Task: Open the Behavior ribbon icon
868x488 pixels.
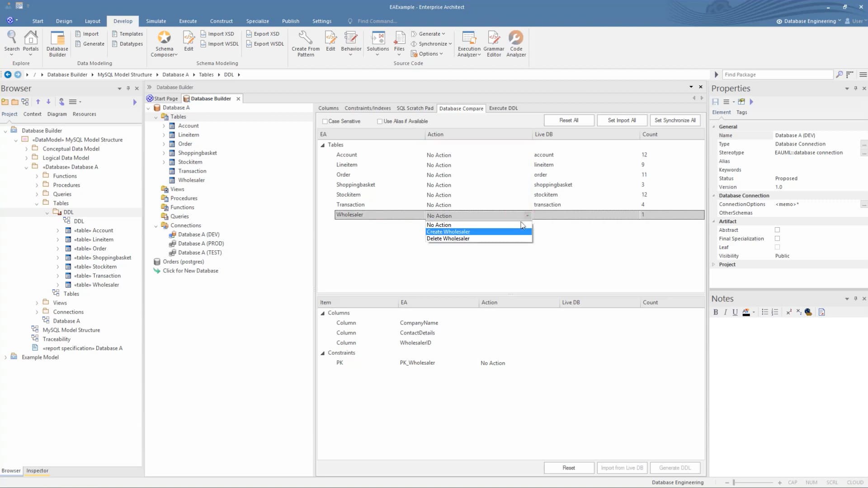Action: click(x=351, y=43)
